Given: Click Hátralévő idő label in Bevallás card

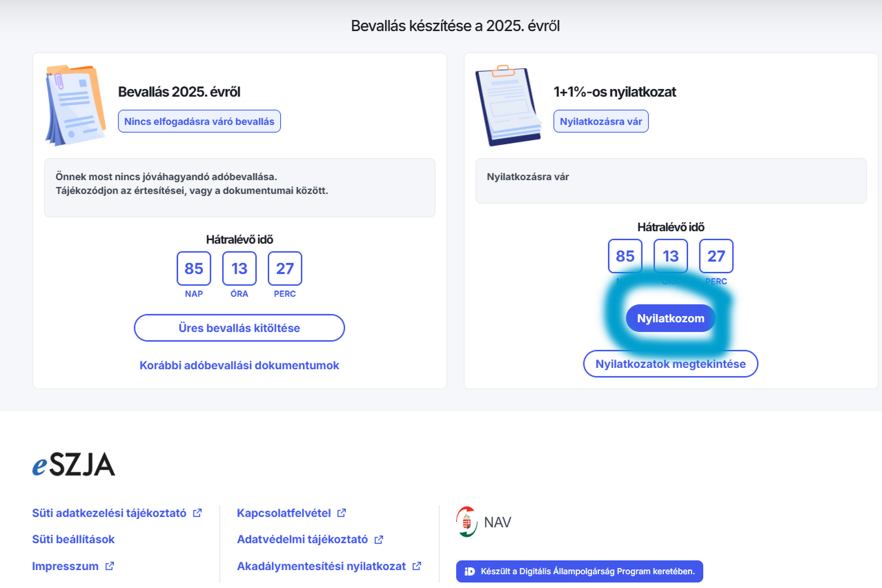Looking at the screenshot, I should tap(239, 239).
